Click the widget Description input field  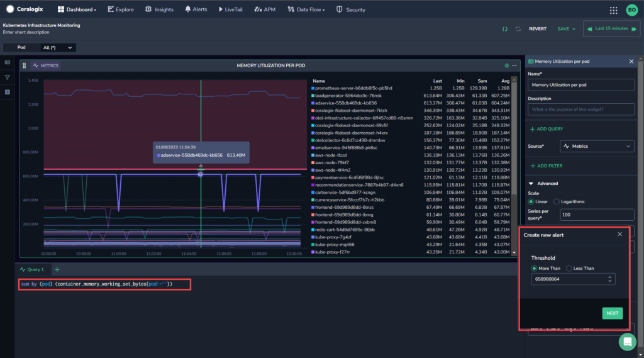[x=580, y=109]
